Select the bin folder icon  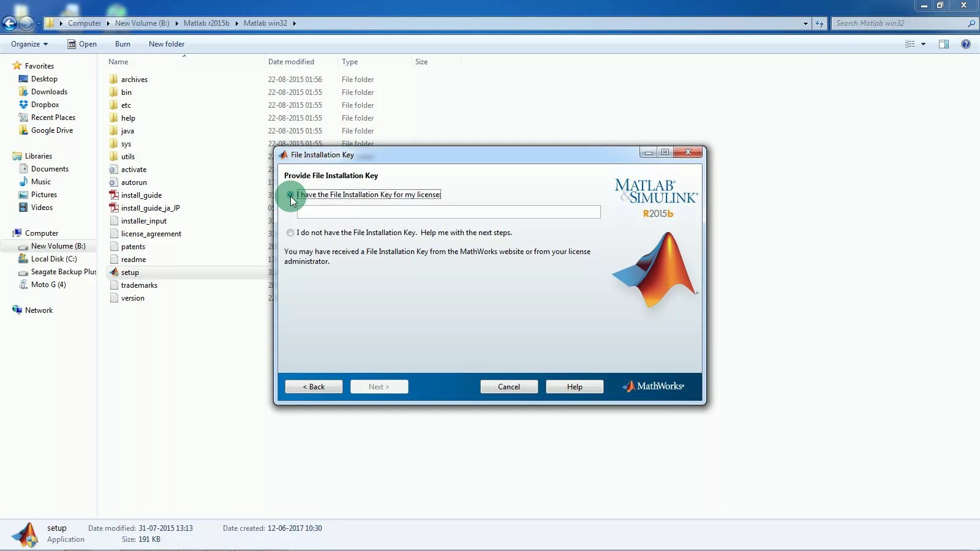[113, 92]
